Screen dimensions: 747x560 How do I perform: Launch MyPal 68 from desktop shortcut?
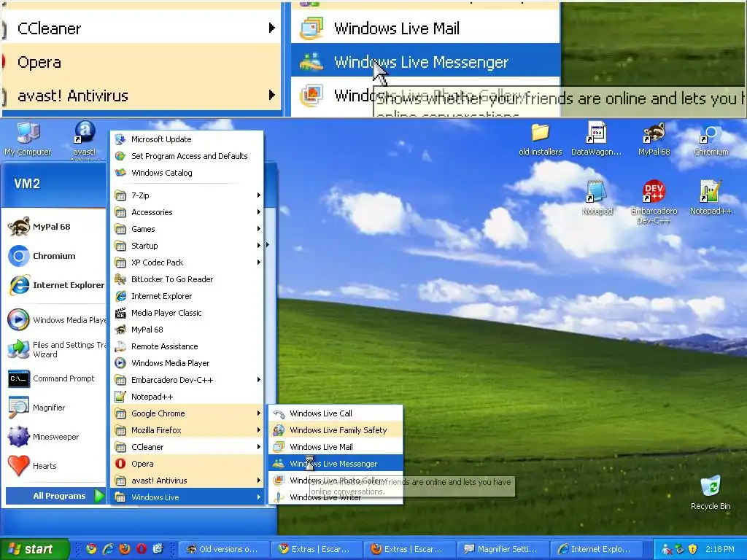pos(654,139)
